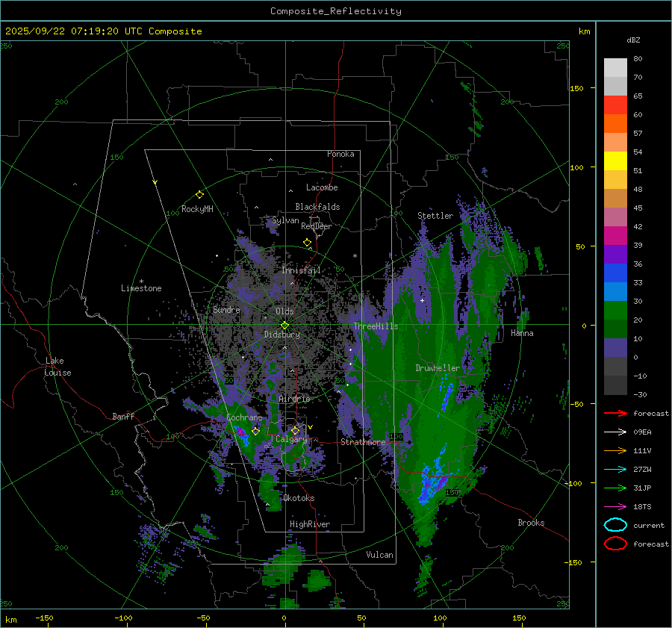Click the cyan current ellipse legend icon
672x628 pixels.
[x=615, y=525]
